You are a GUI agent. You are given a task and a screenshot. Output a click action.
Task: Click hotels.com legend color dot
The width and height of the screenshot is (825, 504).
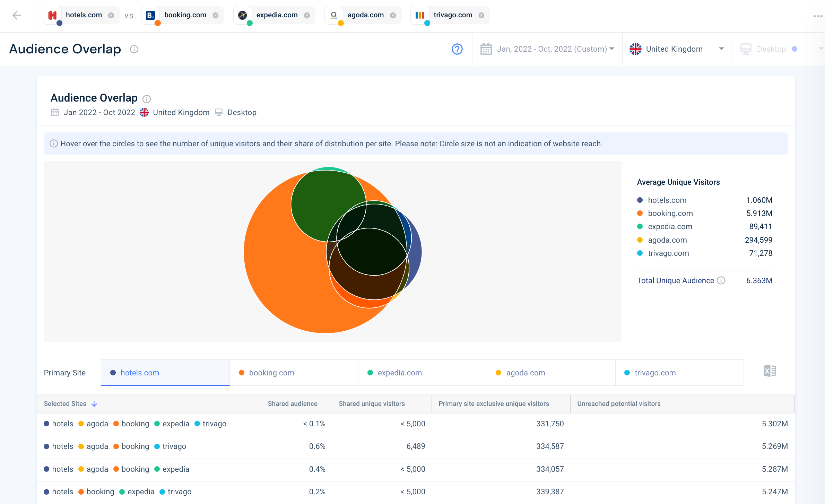(640, 200)
